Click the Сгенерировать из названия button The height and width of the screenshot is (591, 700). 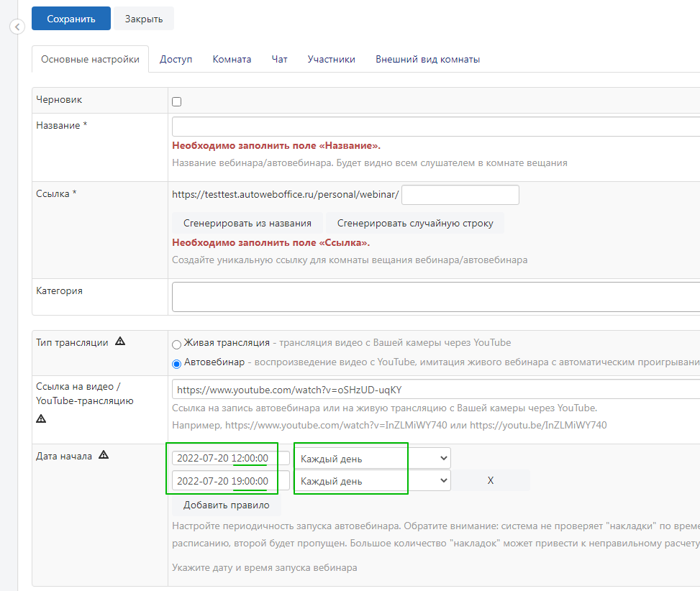(247, 223)
